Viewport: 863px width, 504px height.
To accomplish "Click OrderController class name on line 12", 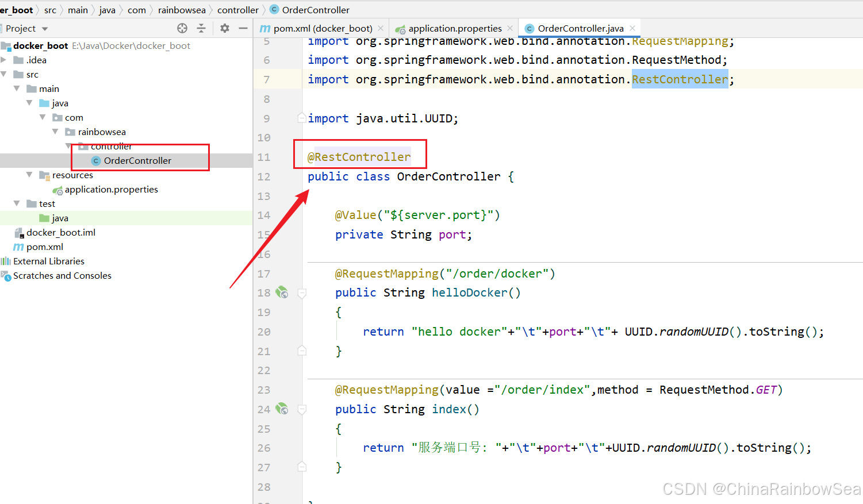I will [x=449, y=176].
